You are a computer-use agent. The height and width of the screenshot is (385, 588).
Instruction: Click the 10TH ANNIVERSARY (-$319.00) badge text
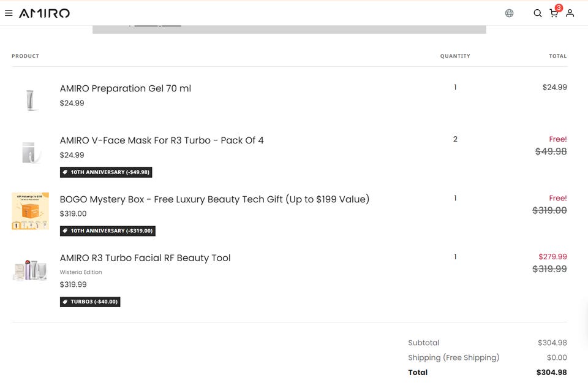coord(111,231)
